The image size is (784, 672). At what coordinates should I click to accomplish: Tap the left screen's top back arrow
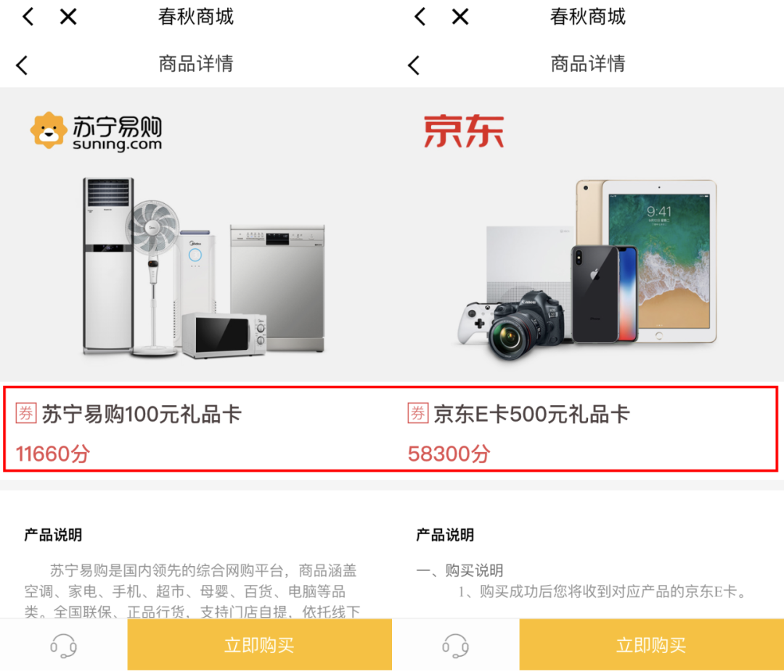[28, 17]
